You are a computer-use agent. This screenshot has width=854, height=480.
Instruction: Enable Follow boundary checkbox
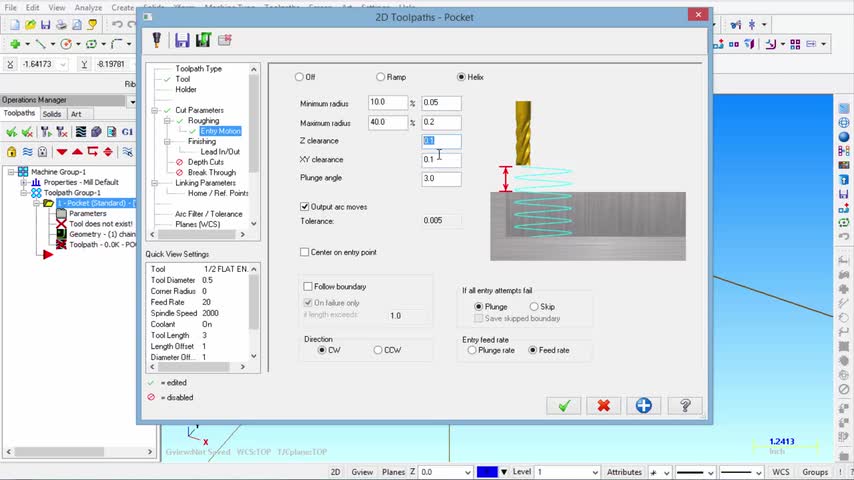pyautogui.click(x=308, y=287)
